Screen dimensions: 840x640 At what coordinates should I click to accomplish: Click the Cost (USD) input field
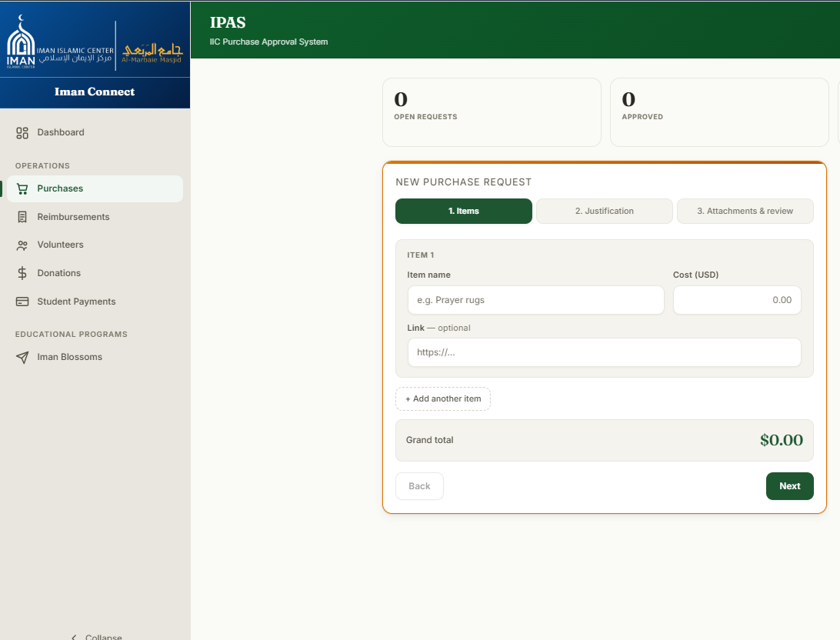click(x=737, y=300)
